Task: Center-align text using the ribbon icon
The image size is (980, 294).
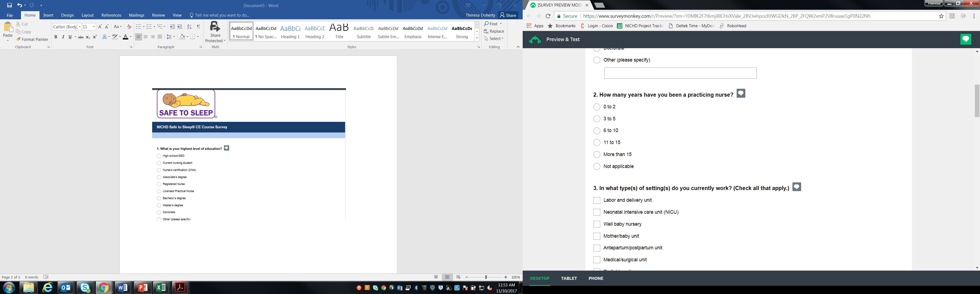Action: click(x=146, y=37)
